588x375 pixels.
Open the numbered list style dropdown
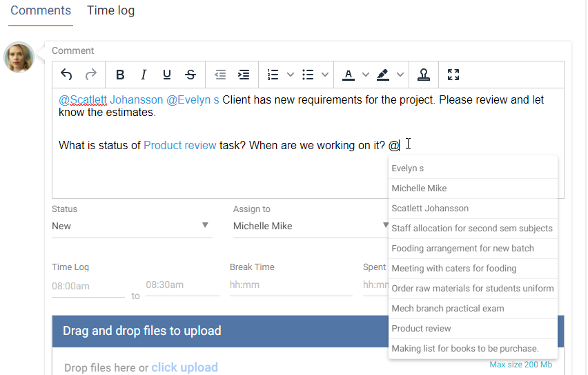291,75
